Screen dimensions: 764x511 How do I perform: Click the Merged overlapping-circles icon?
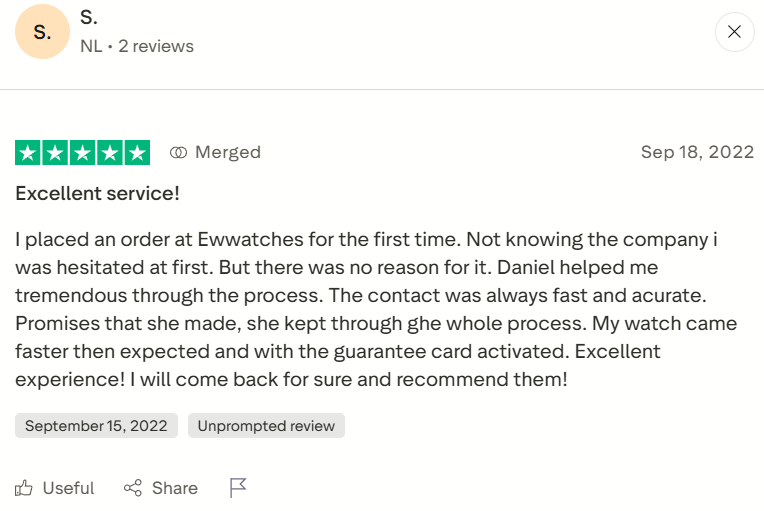pos(179,153)
